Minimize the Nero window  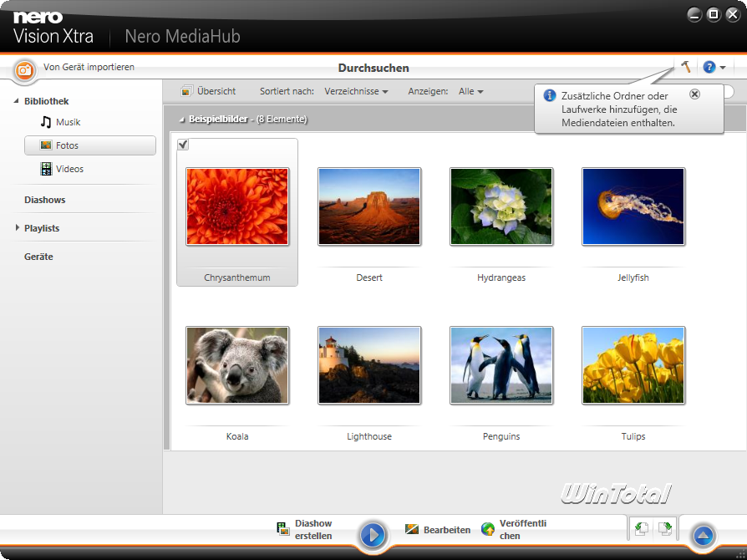coord(694,15)
